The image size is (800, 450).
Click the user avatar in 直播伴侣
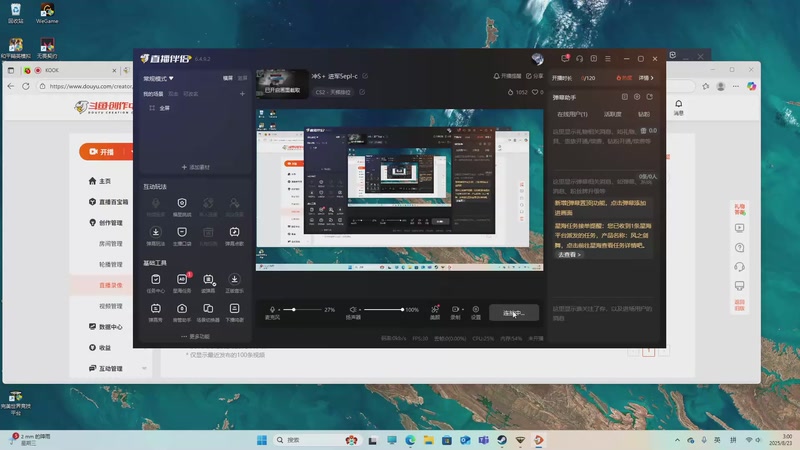tap(537, 59)
